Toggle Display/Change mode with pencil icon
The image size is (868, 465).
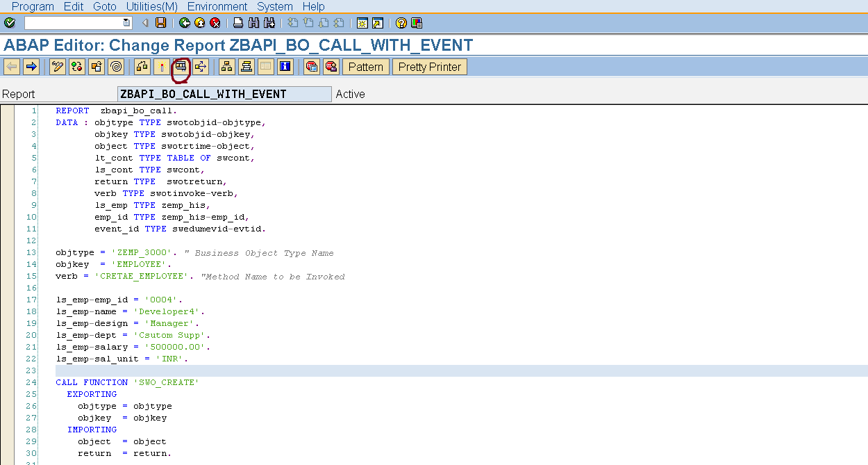tap(58, 67)
